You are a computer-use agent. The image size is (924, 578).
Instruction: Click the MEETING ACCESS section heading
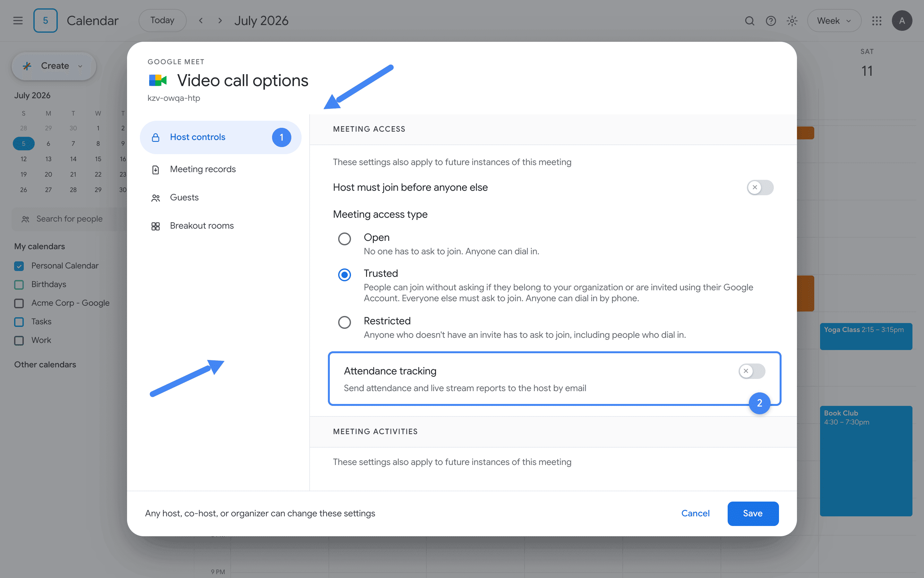(x=369, y=129)
